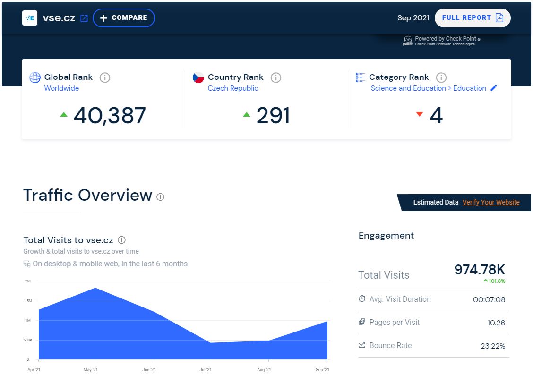Click the Estimated Data label
Screen dimensions: 533x392
(x=436, y=202)
